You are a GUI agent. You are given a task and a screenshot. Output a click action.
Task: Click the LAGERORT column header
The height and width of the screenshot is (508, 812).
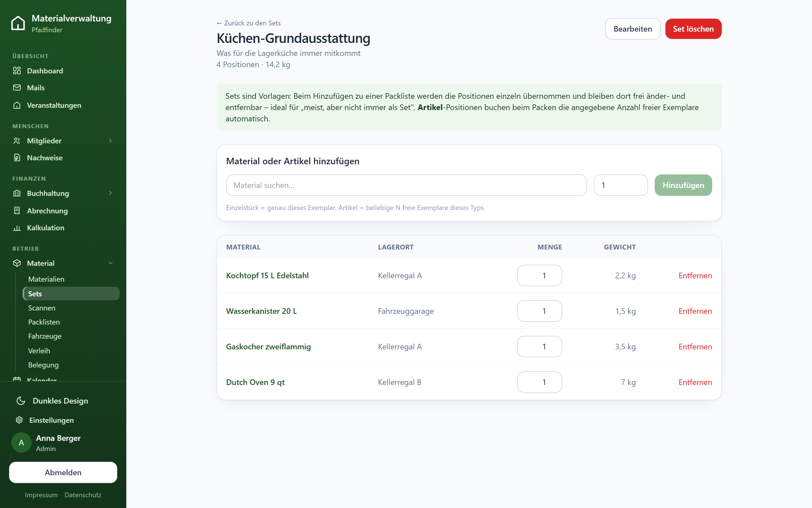coord(396,247)
